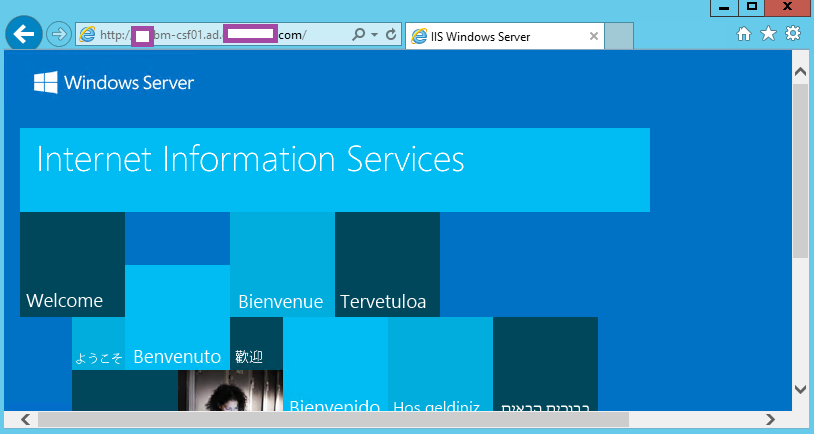Click the horizontal scrollbar left arrow
814x434 pixels.
click(x=25, y=419)
